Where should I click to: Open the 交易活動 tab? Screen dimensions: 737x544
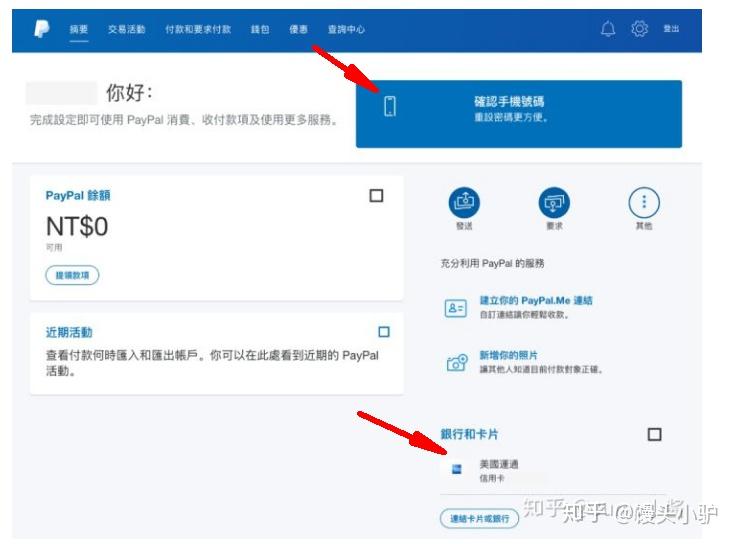126,29
